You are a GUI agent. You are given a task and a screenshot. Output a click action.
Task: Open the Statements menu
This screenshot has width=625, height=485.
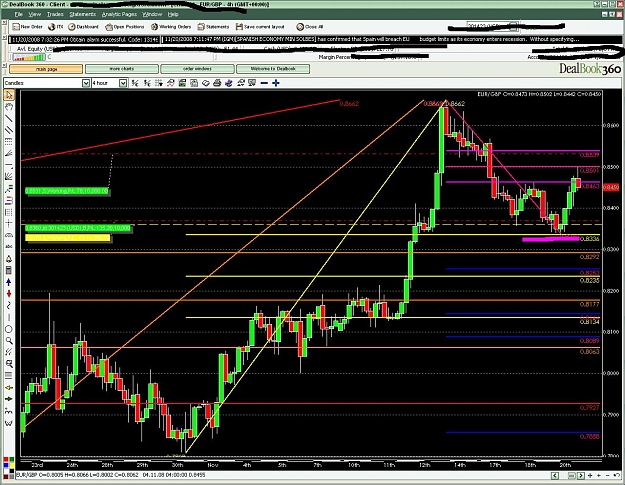(x=83, y=14)
